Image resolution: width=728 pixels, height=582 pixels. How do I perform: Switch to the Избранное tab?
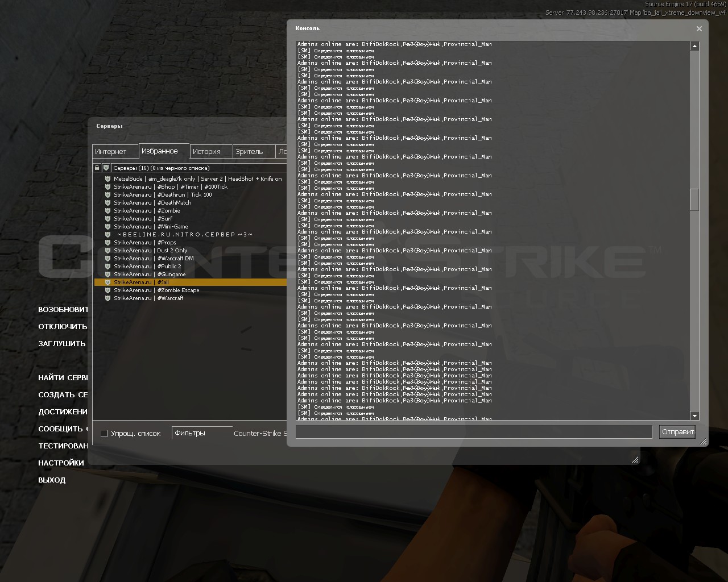click(x=164, y=151)
